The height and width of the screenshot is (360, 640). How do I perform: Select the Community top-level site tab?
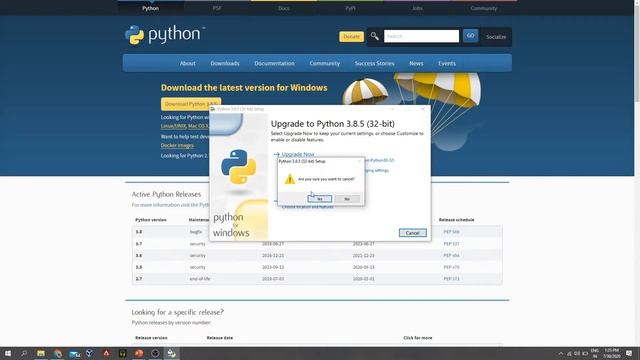tap(484, 8)
